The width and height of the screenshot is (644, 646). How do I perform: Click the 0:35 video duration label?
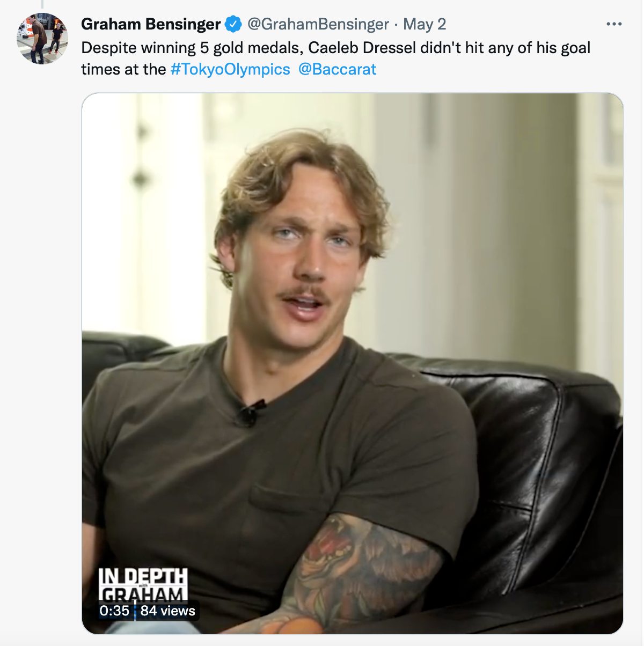click(x=114, y=611)
